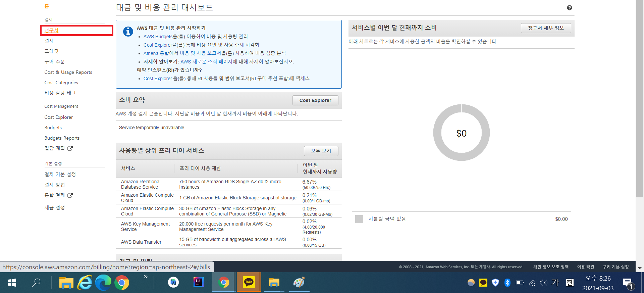
Task: Open Cost Categories in the sidebar
Action: coord(61,83)
